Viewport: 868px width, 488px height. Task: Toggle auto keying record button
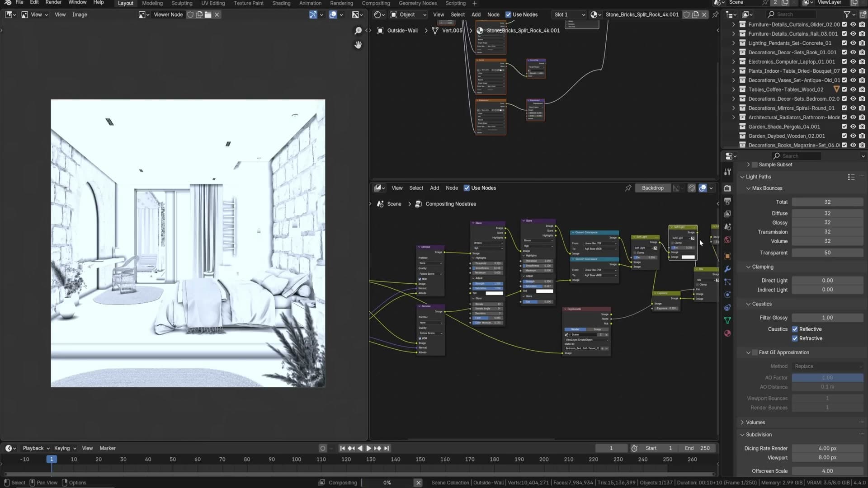point(323,448)
